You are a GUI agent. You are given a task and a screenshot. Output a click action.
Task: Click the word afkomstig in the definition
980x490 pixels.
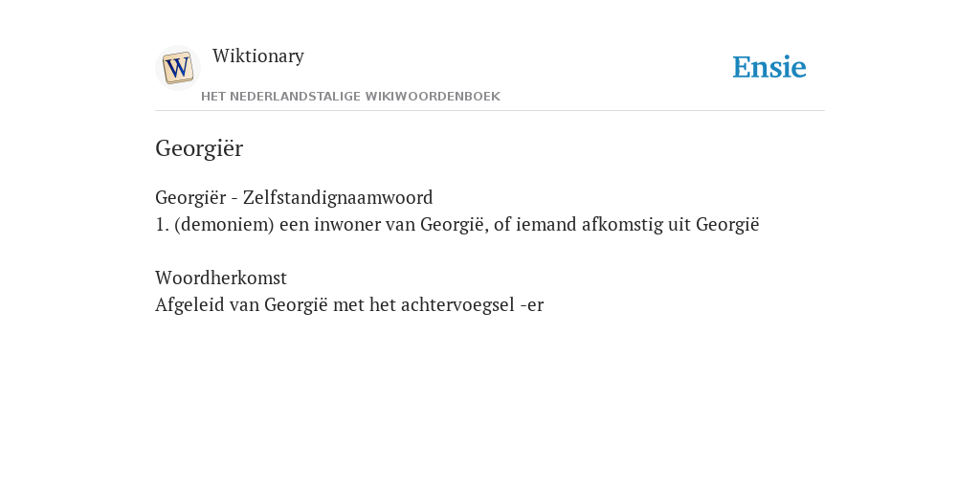click(622, 224)
